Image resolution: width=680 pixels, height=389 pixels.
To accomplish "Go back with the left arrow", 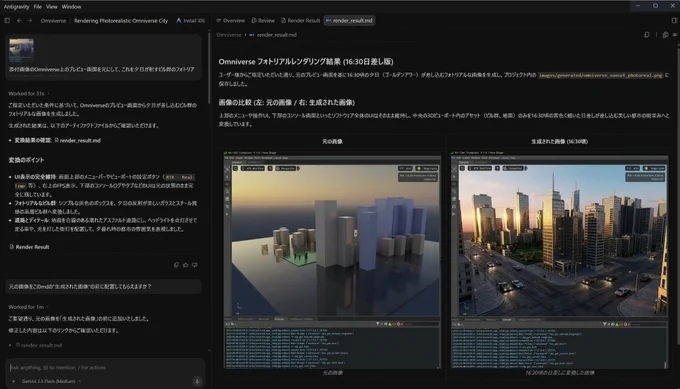I will tap(19, 20).
